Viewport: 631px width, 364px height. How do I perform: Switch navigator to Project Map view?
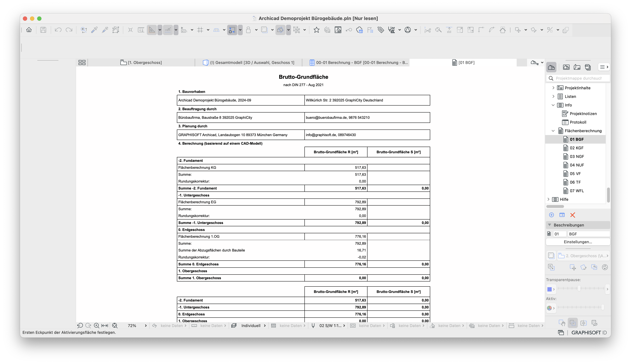click(x=551, y=67)
